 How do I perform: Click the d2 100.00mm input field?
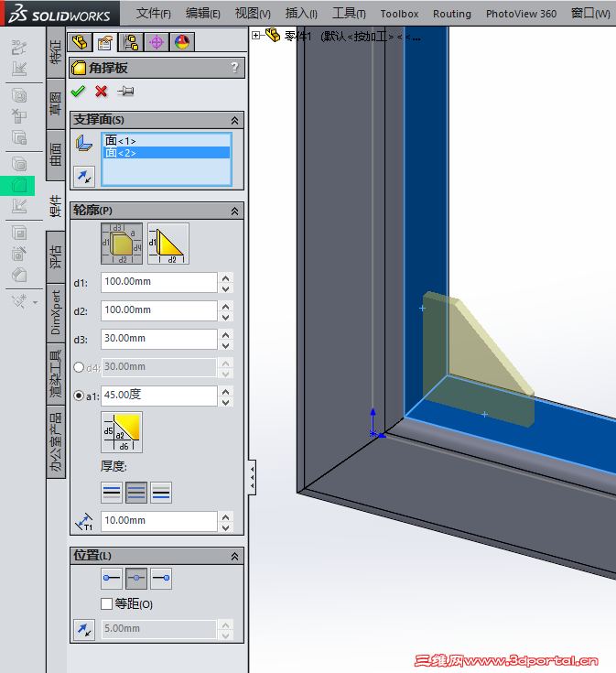click(x=159, y=310)
